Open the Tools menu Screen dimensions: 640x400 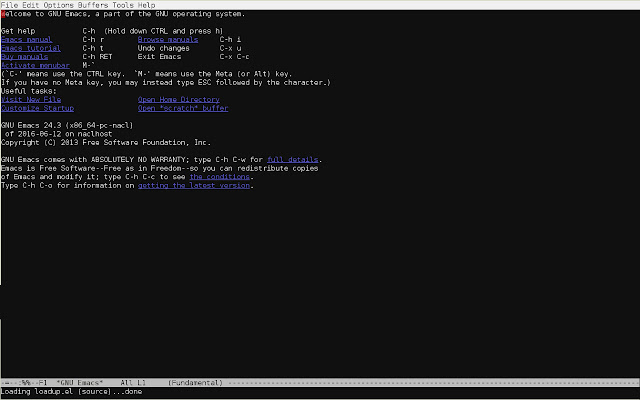click(x=123, y=5)
